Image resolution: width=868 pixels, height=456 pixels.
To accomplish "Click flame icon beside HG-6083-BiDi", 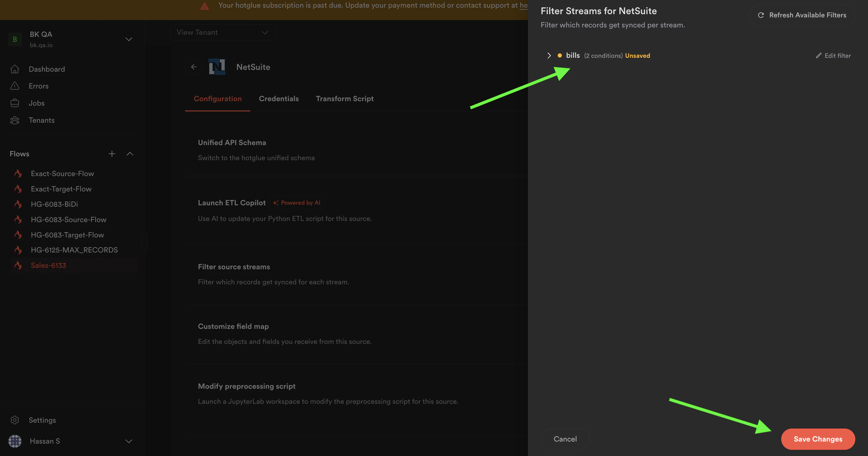I will (18, 204).
